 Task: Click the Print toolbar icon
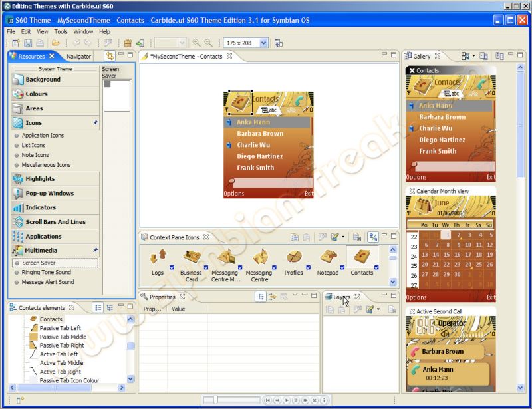click(40, 43)
